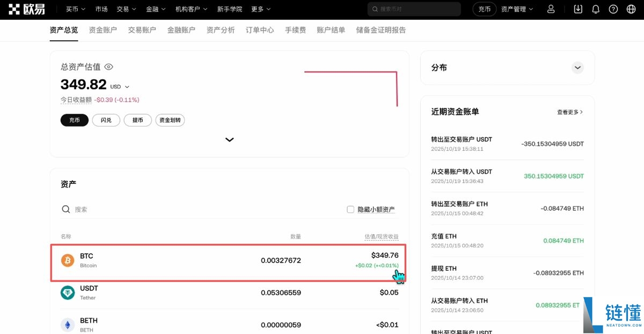The height and width of the screenshot is (334, 644).
Task: Click 估值/现货收益 column header toggle
Action: click(x=375, y=236)
